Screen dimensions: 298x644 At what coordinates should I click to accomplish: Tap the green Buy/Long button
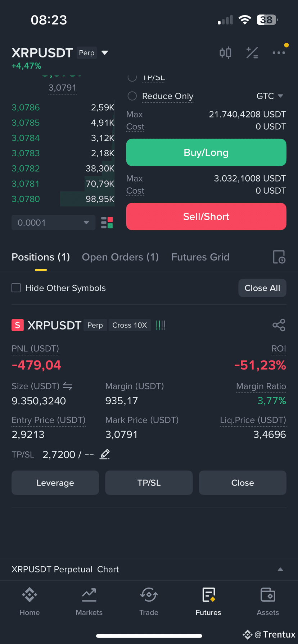pos(206,152)
